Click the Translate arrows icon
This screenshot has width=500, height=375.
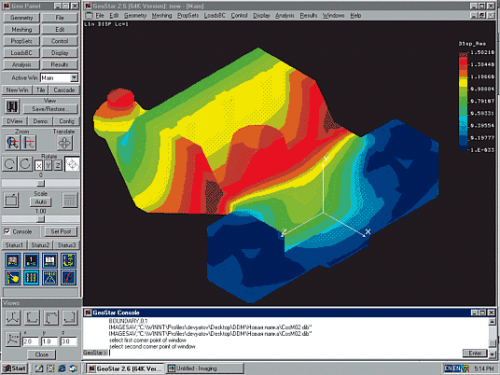[x=64, y=143]
